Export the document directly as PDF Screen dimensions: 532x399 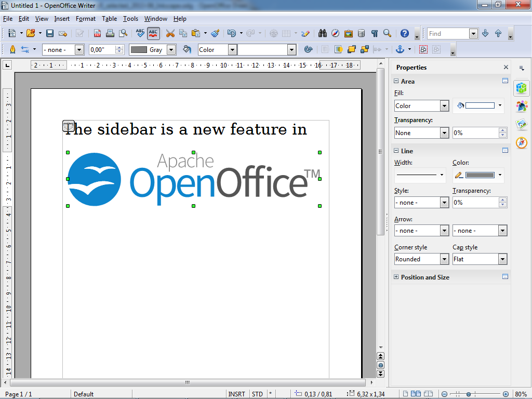[x=97, y=32]
